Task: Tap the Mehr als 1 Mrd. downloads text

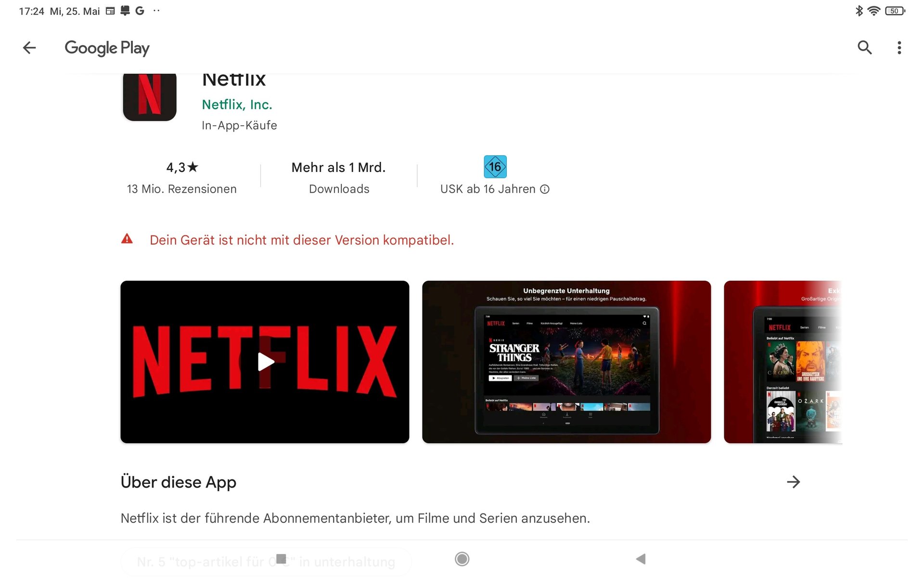Action: 339,167
